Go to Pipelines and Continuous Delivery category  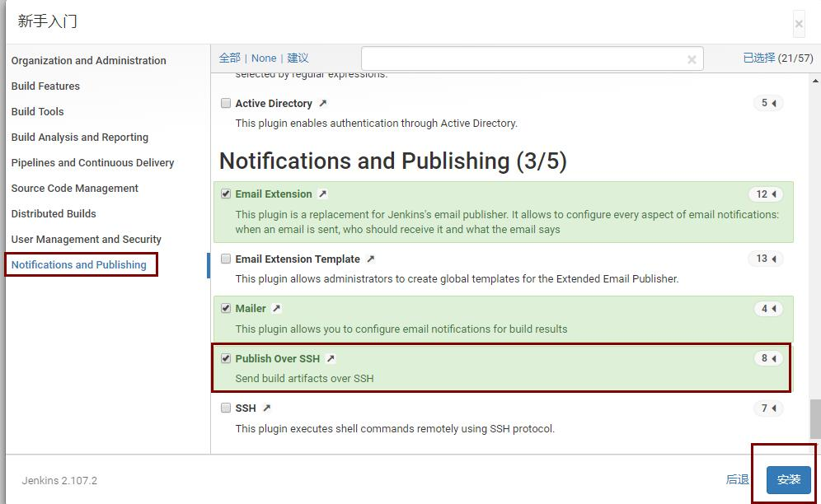pyautogui.click(x=92, y=163)
